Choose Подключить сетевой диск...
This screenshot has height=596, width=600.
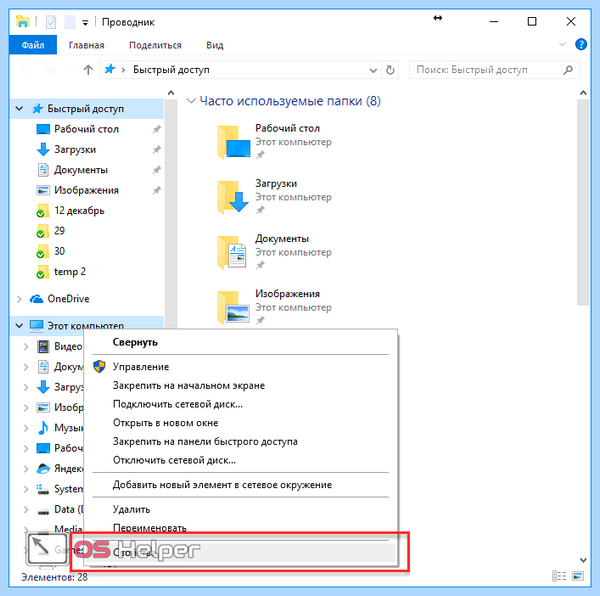point(241,404)
